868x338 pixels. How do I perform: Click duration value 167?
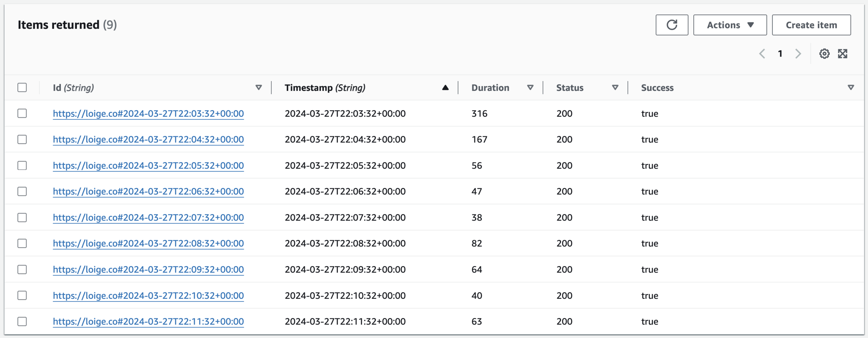(479, 140)
